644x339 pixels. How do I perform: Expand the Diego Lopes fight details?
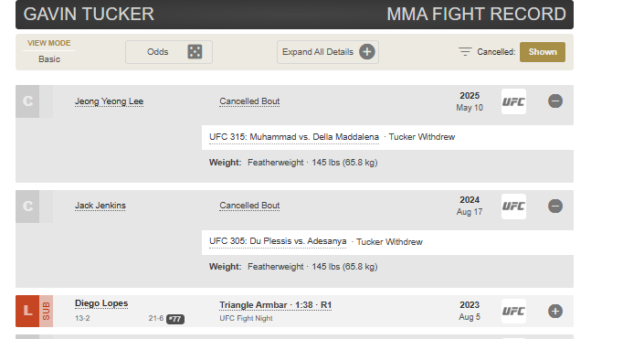(x=554, y=311)
